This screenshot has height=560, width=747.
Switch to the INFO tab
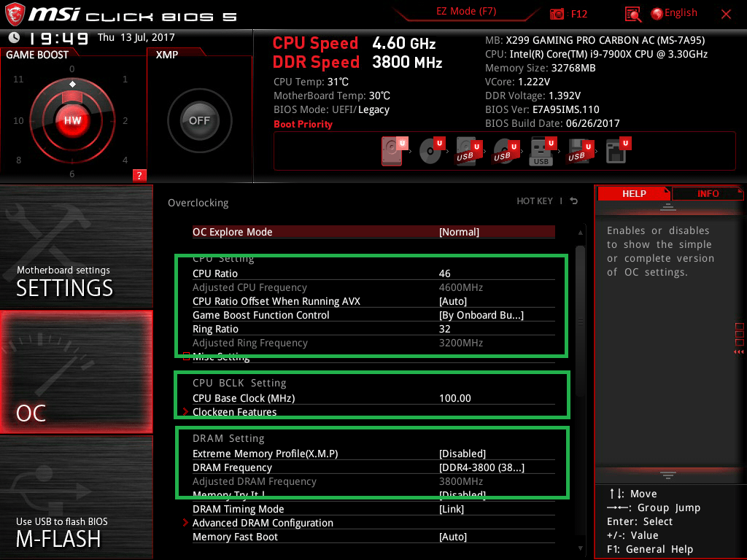708,194
